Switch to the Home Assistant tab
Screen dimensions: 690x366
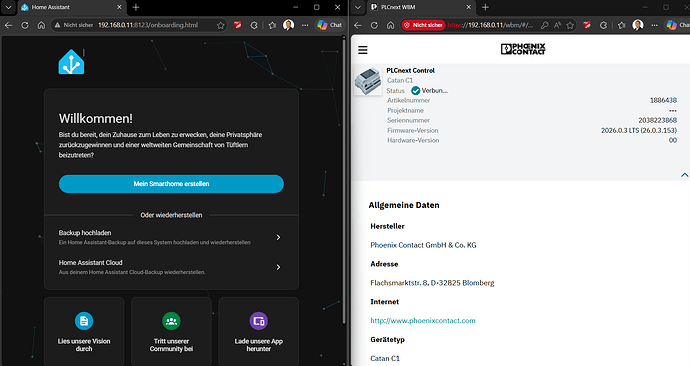pos(71,7)
